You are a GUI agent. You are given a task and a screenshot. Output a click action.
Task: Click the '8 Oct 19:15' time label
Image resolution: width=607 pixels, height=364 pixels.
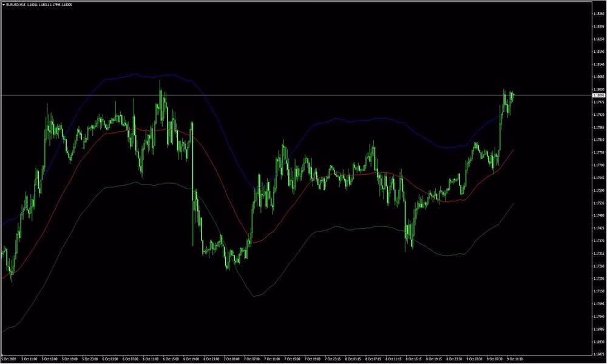434,359
